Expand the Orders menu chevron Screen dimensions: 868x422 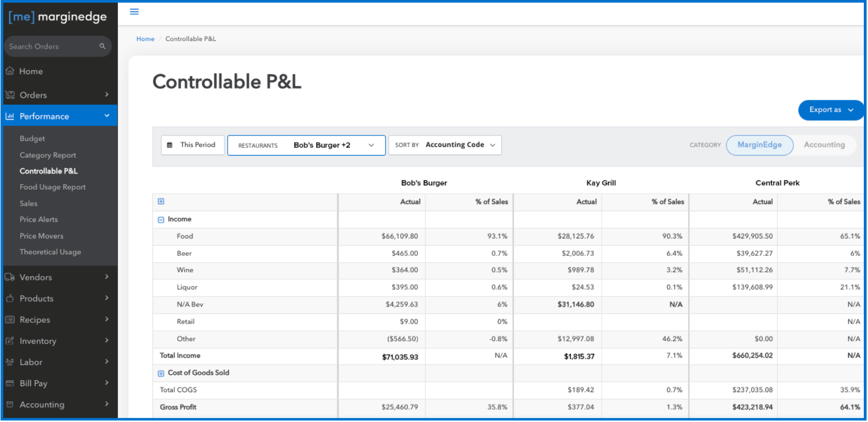107,94
